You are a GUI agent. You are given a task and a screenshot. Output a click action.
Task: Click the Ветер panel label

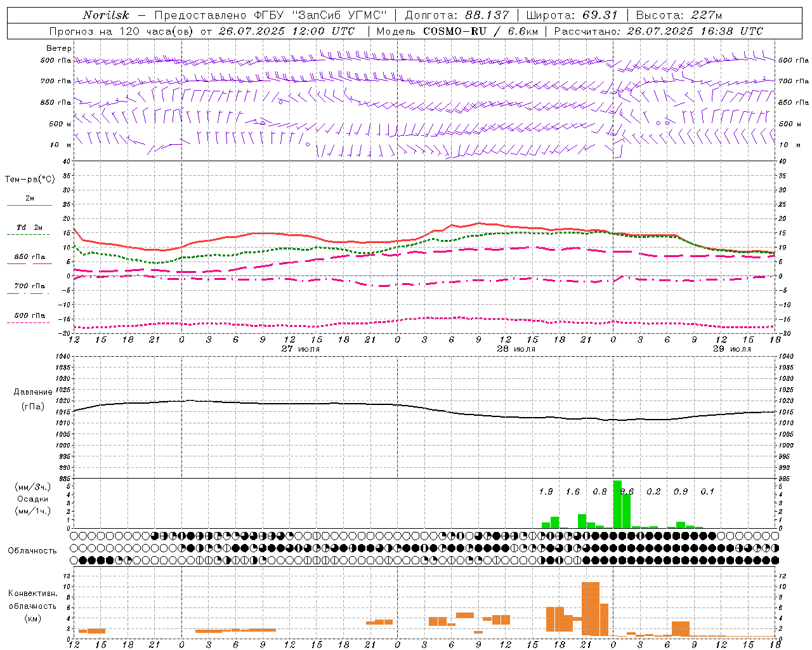[59, 48]
